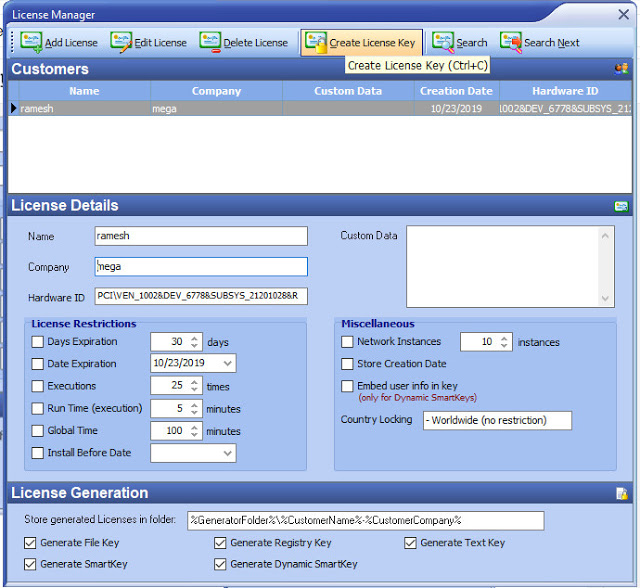Enable the Store Creation Date checkbox
This screenshot has width=640, height=588.
pyautogui.click(x=347, y=364)
